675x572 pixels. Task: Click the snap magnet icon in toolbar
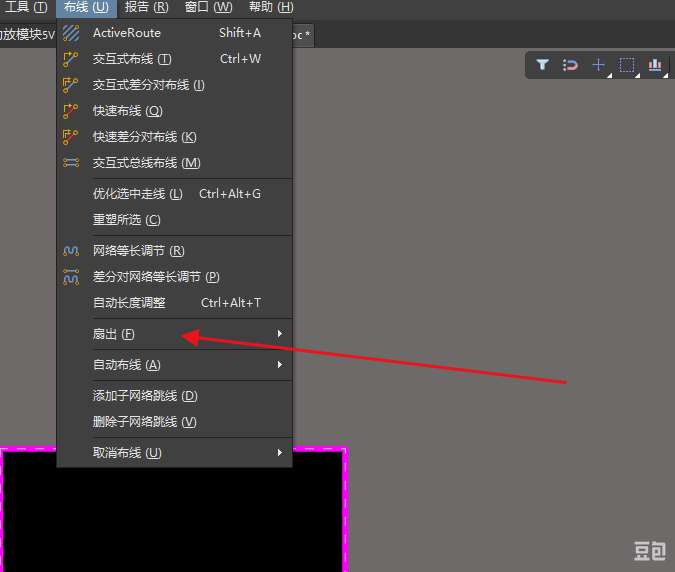pyautogui.click(x=570, y=65)
